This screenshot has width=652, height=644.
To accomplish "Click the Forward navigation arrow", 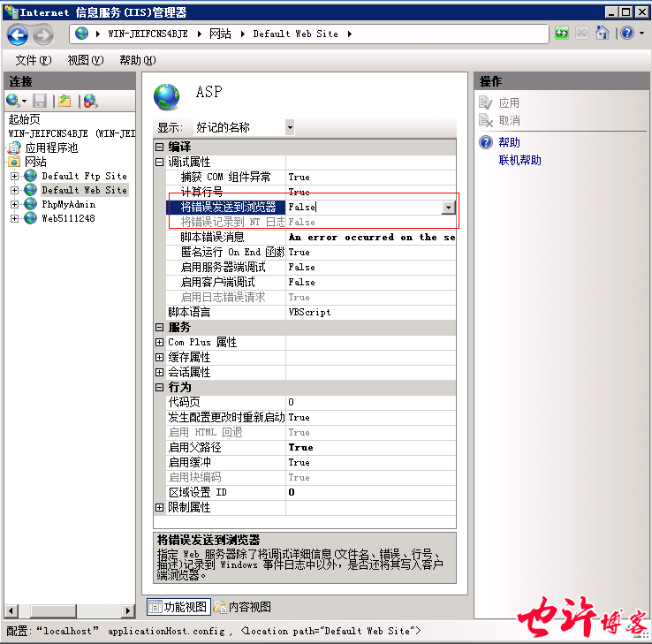I will (43, 34).
